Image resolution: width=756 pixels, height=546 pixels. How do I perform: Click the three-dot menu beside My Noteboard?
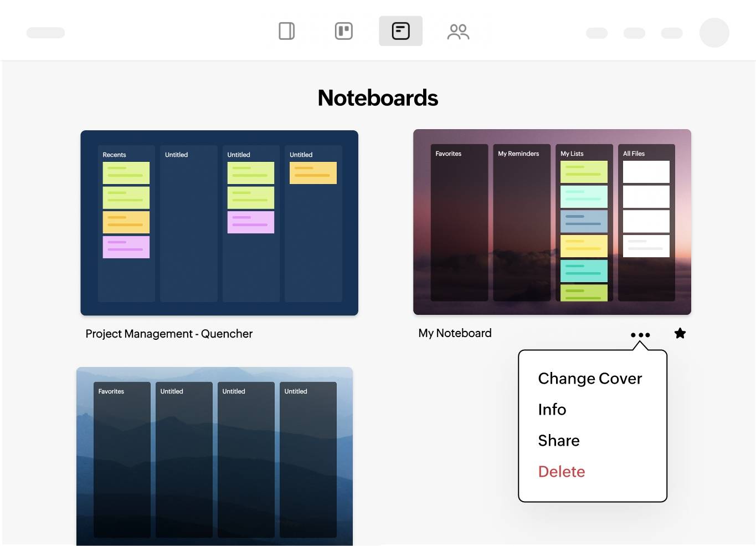coord(640,335)
